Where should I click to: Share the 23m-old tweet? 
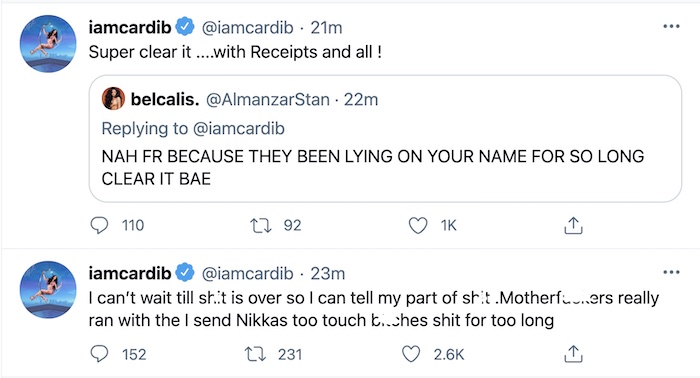coord(573,354)
